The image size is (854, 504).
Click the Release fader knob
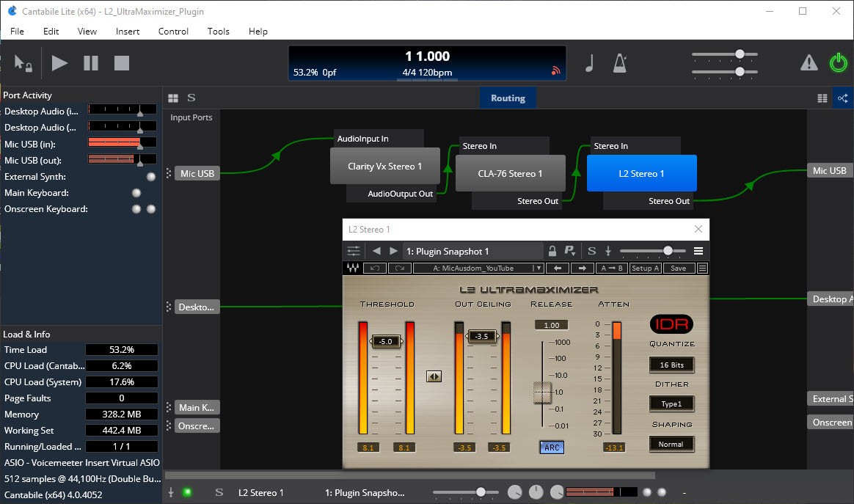coord(542,392)
